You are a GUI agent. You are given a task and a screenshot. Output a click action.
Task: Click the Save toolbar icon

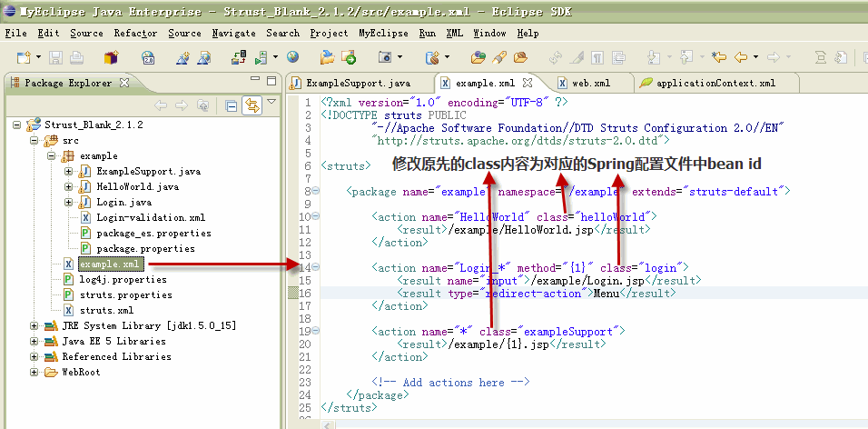pyautogui.click(x=54, y=57)
